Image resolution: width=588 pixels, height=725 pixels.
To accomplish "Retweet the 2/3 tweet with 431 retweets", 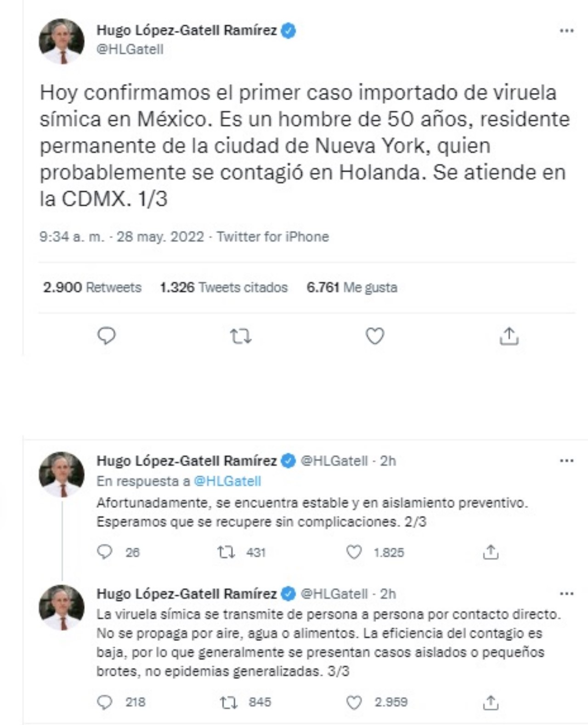I will (x=226, y=552).
